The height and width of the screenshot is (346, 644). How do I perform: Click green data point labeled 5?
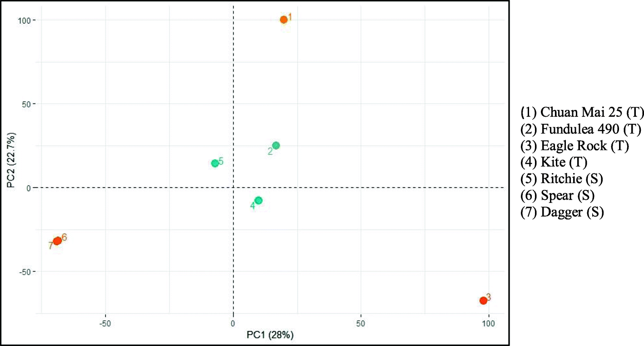[x=215, y=163]
